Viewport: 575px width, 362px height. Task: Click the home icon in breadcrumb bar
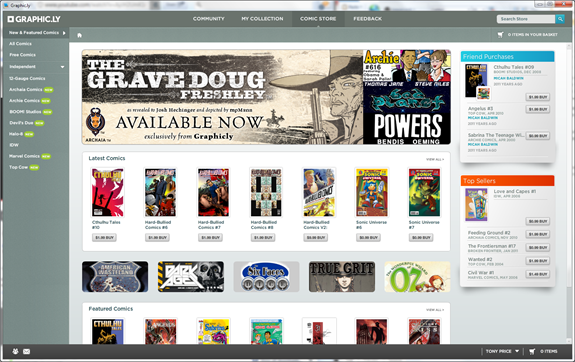[x=80, y=35]
